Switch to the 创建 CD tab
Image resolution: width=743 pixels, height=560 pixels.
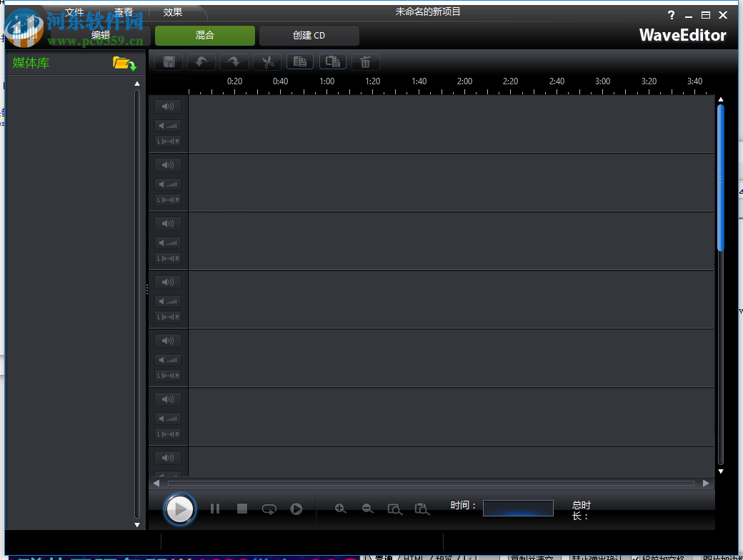coord(309,35)
